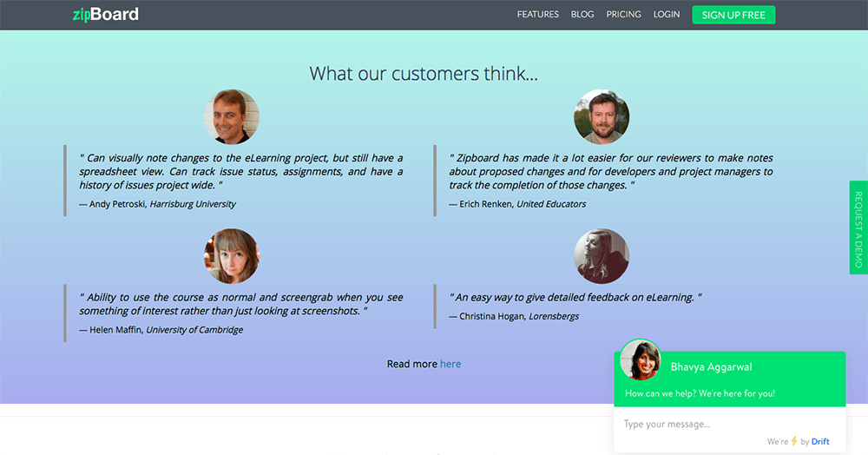868x455 pixels.
Task: Click the Login link
Action: pos(667,15)
